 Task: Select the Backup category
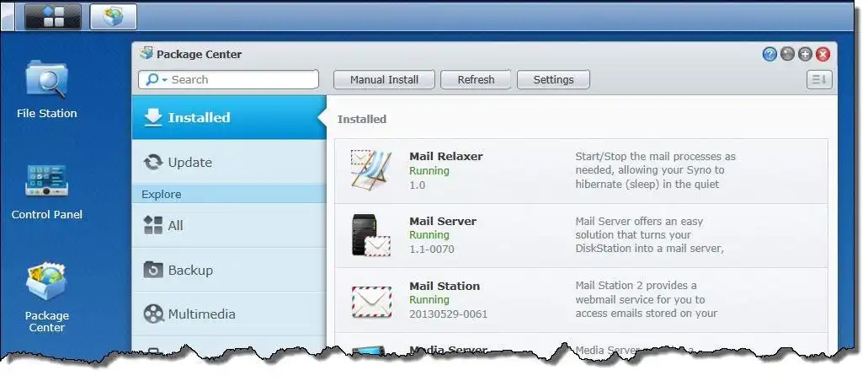point(229,270)
